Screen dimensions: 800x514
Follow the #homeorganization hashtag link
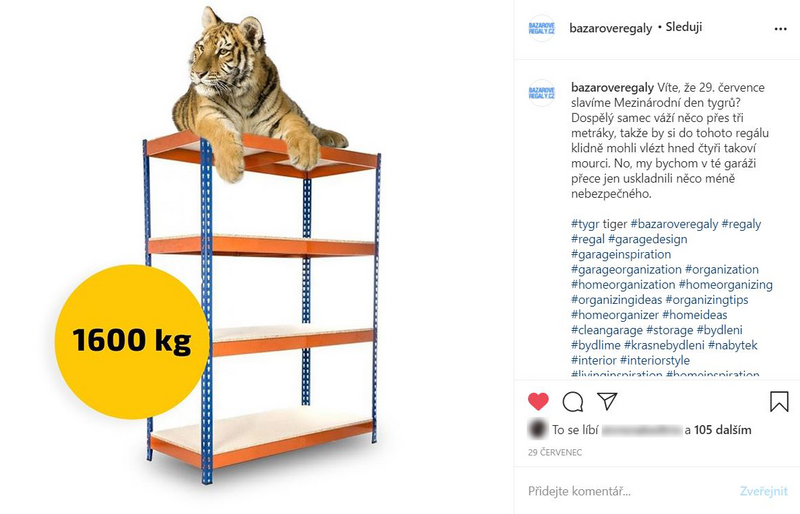623,284
